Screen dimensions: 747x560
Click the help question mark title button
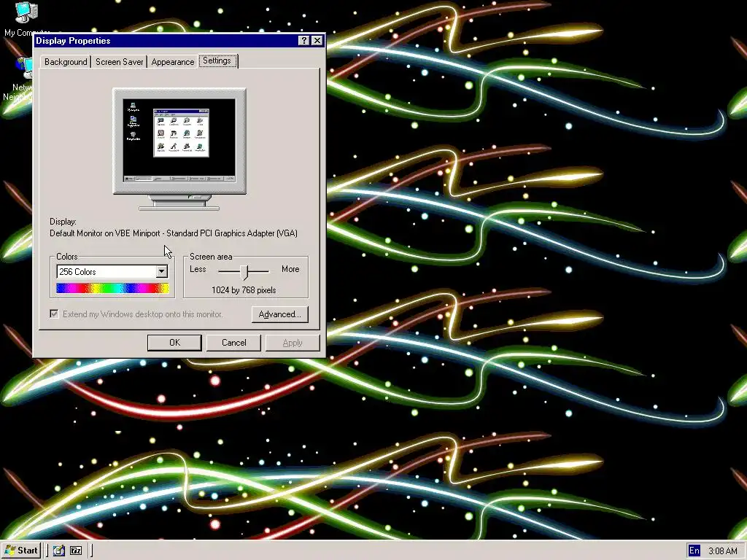tap(304, 41)
